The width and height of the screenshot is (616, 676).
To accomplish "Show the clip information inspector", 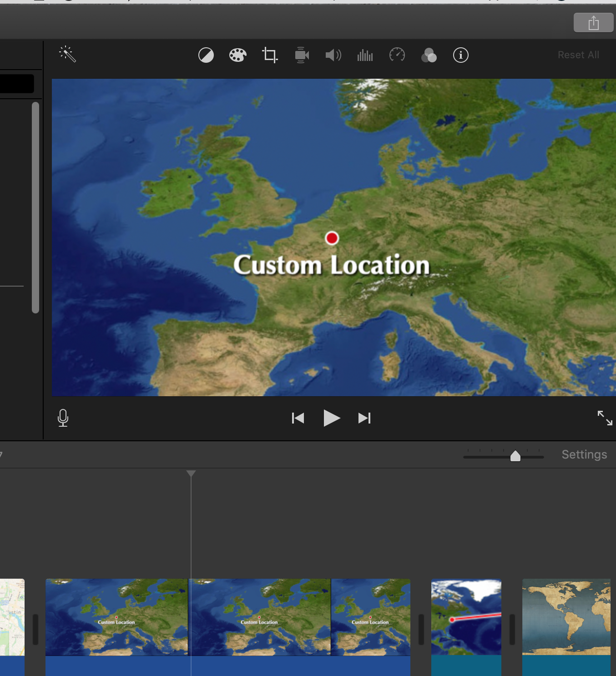I will (460, 55).
